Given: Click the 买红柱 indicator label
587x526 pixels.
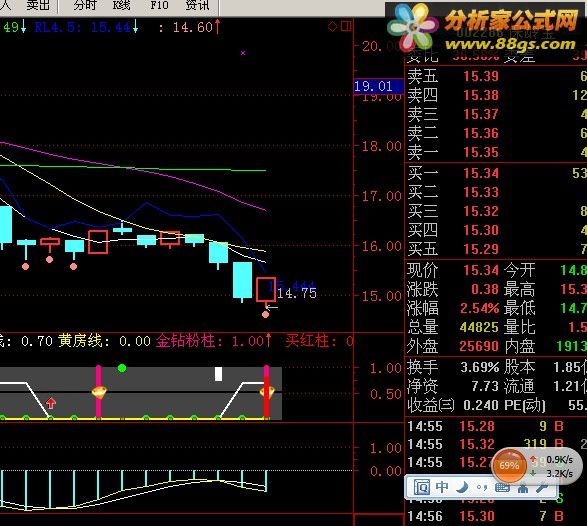Looking at the screenshot, I should (319, 341).
